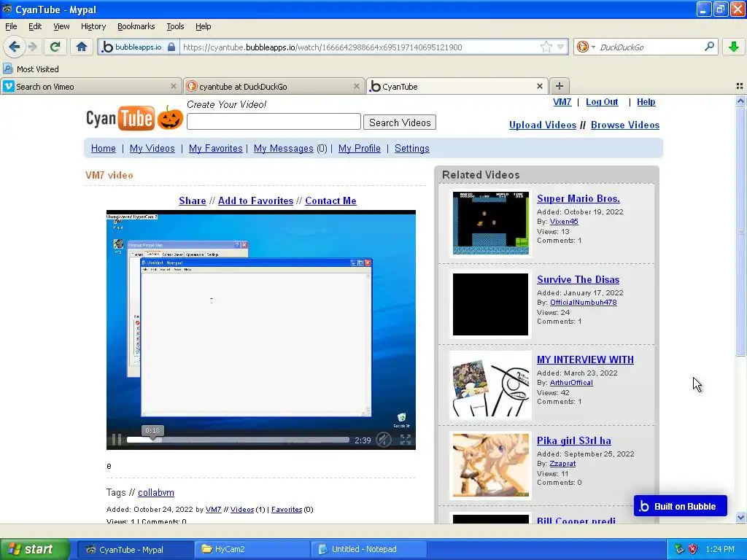Pause the video with the pause button
The width and height of the screenshot is (747, 560).
pyautogui.click(x=116, y=440)
